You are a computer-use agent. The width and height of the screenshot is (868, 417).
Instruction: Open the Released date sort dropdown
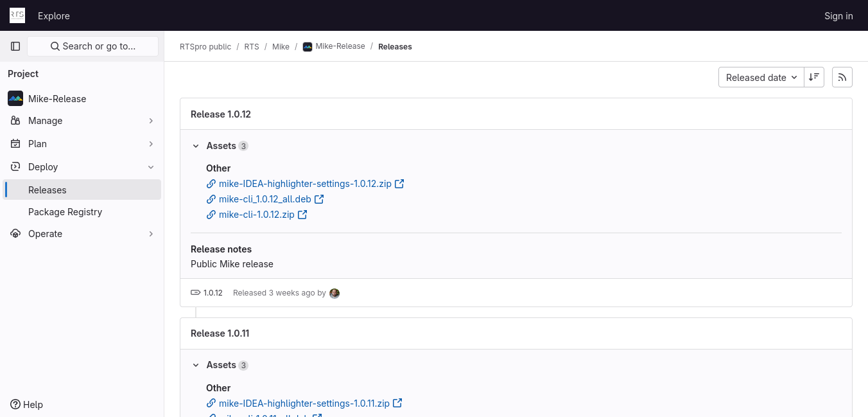click(761, 77)
